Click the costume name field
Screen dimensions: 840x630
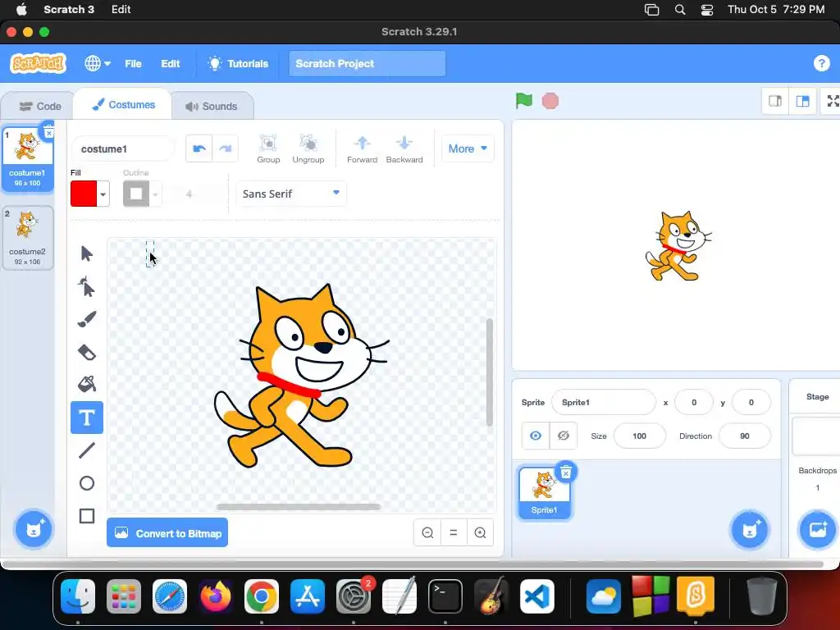point(123,148)
